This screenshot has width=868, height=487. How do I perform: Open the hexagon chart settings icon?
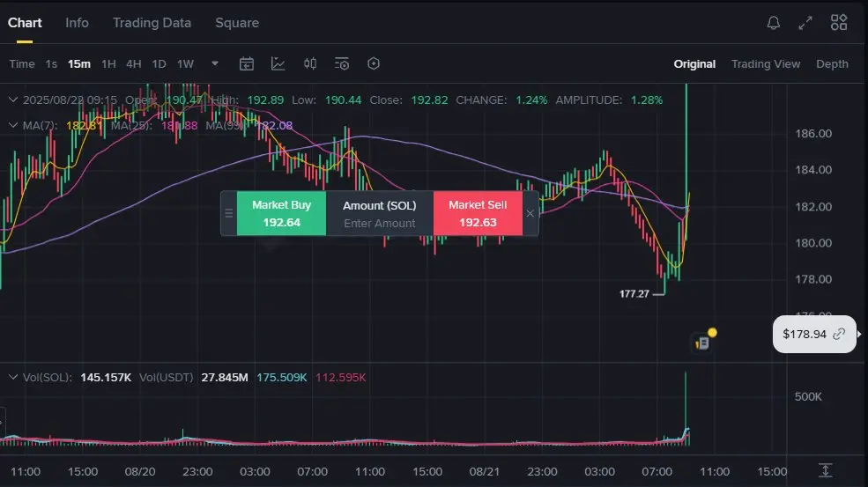click(374, 63)
